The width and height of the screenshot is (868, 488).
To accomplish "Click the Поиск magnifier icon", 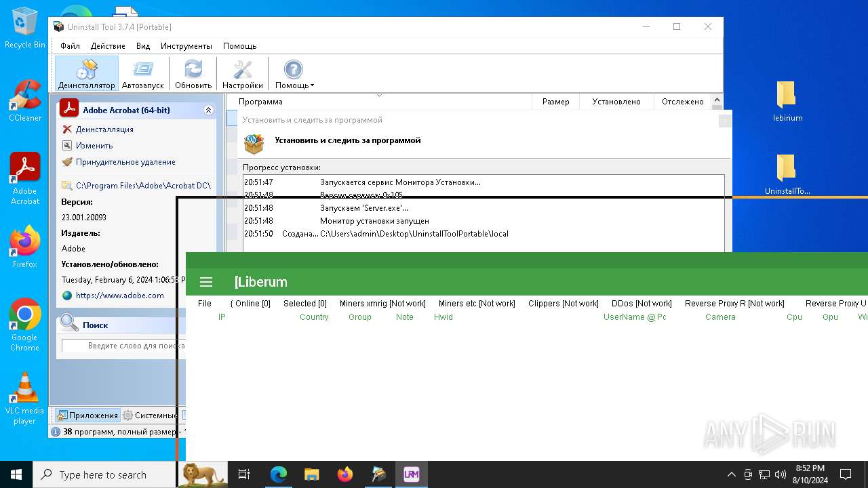I will point(69,323).
